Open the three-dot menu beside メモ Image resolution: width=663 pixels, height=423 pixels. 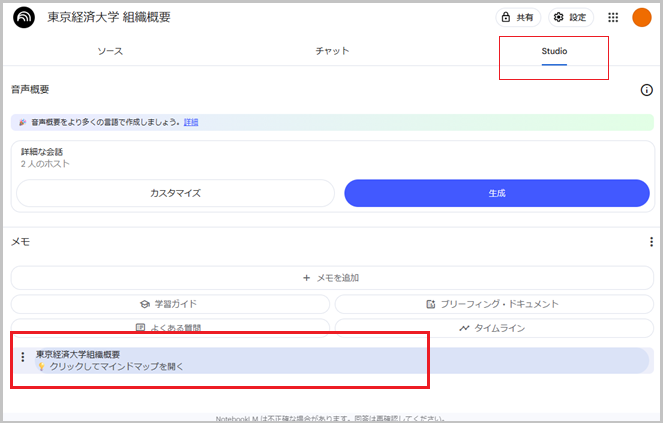651,242
